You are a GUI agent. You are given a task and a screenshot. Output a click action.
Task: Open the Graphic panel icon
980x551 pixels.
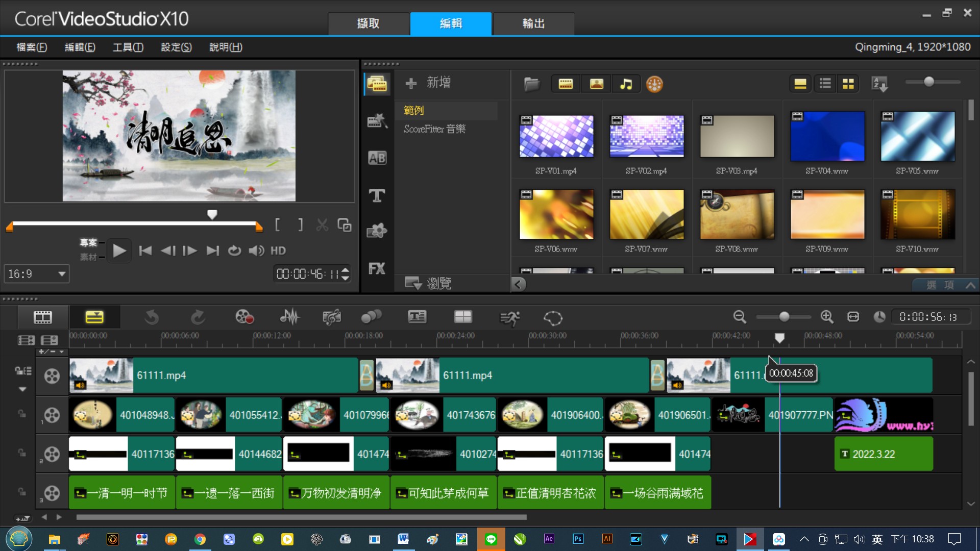tap(377, 231)
